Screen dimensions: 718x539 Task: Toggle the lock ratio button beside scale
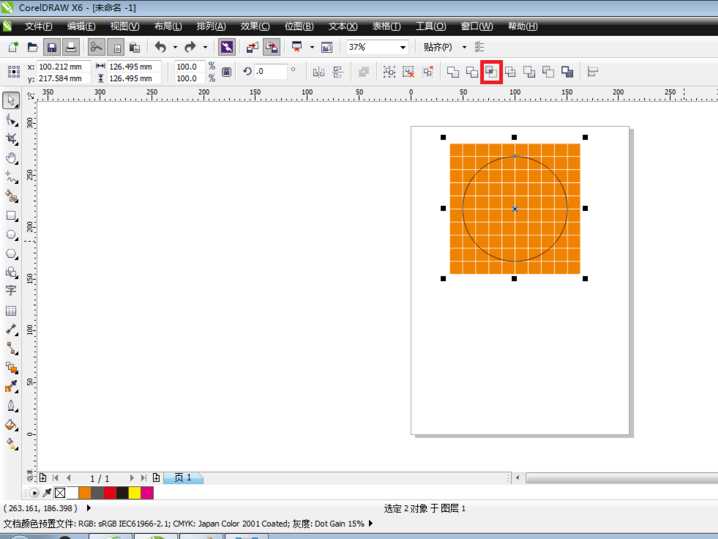[x=226, y=72]
